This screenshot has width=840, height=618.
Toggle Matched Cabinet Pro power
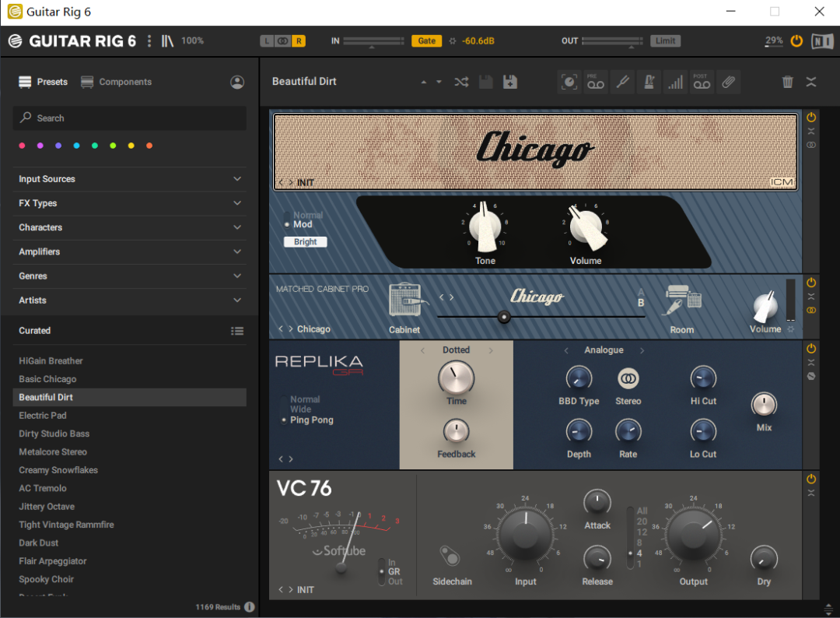click(811, 283)
